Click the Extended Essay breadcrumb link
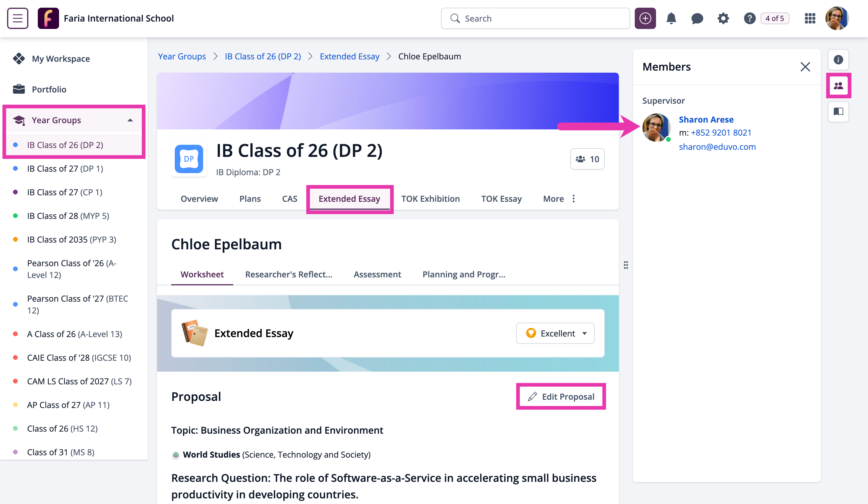 click(349, 56)
